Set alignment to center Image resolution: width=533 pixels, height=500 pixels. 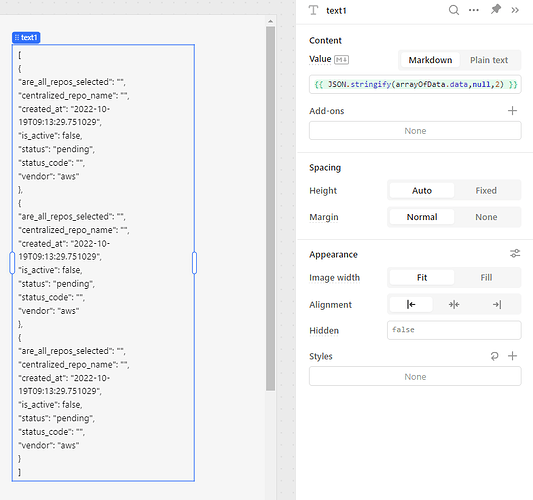454,304
